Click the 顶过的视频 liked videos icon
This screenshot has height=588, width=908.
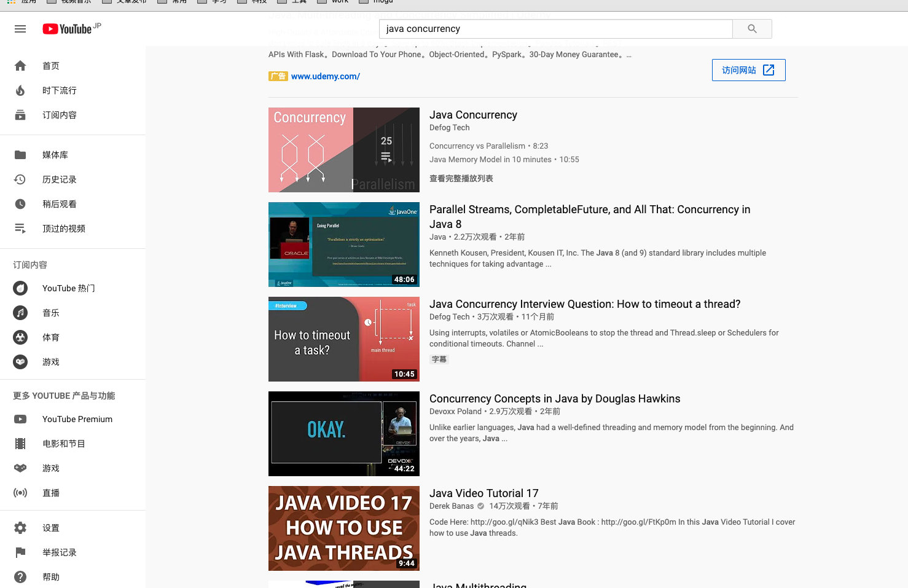coord(20,229)
